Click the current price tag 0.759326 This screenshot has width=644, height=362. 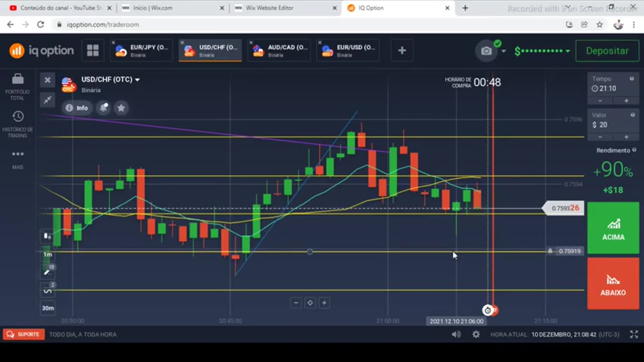pyautogui.click(x=563, y=208)
